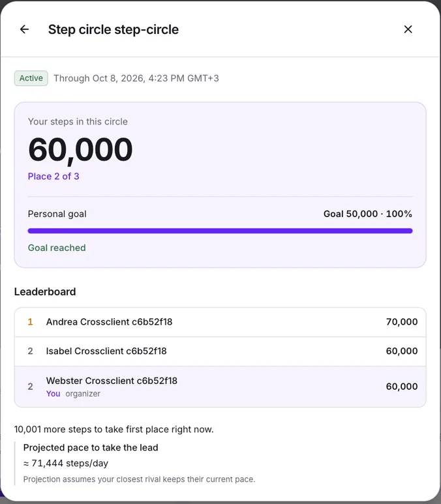Image resolution: width=441 pixels, height=504 pixels.
Task: Select Andrea Crossclient leaderboard row
Action: 220,322
